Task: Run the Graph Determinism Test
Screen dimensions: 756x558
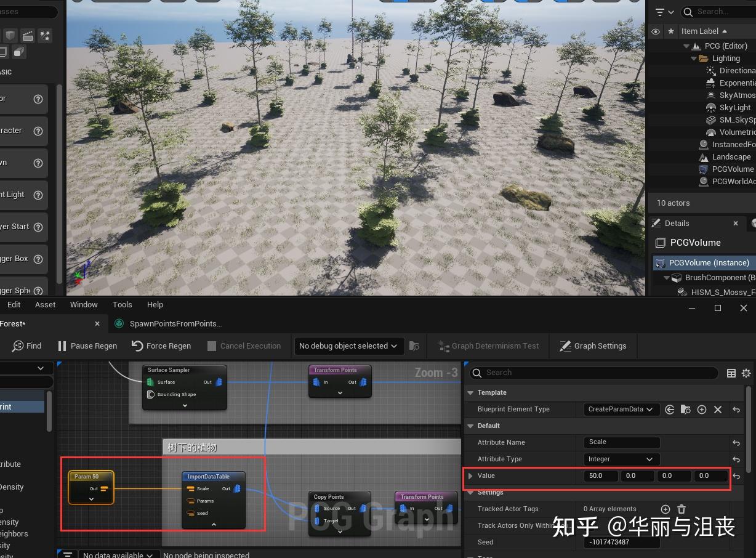Action: pyautogui.click(x=488, y=346)
